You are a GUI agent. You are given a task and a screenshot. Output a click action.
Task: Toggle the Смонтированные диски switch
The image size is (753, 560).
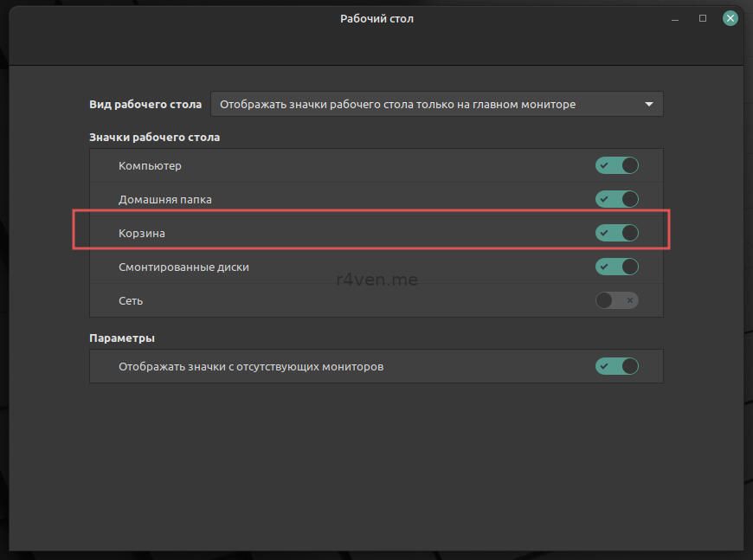point(616,267)
